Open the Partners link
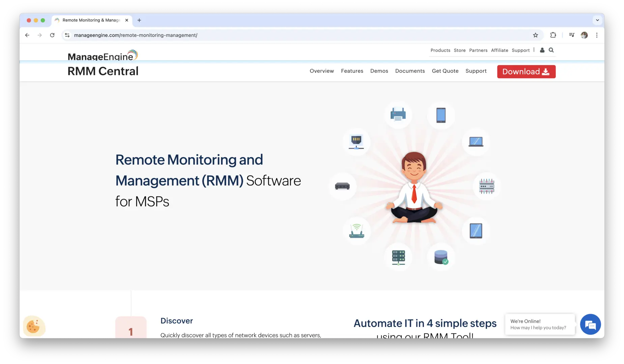 coord(478,50)
